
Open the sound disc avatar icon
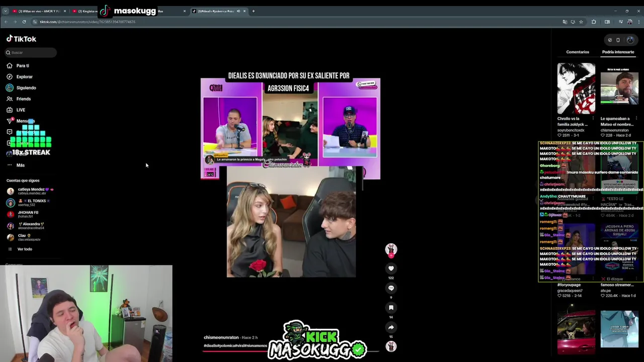coord(391,346)
